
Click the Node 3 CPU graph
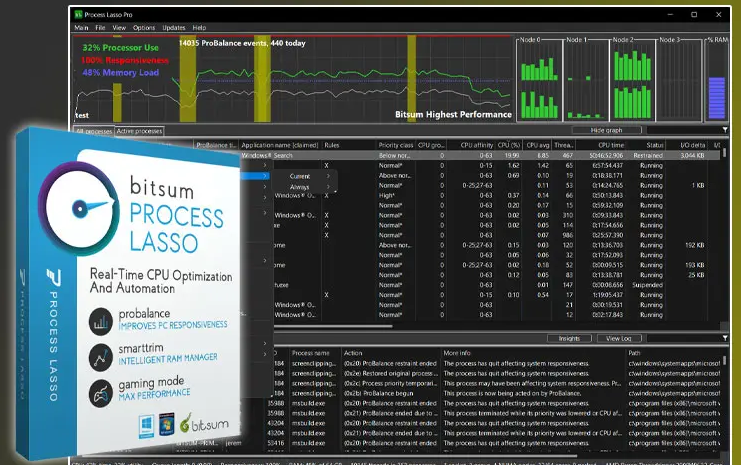(679, 79)
